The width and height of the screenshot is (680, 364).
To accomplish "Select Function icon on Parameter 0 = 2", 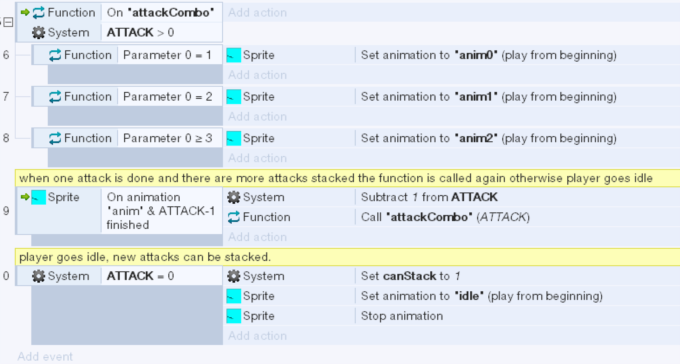I will point(55,97).
